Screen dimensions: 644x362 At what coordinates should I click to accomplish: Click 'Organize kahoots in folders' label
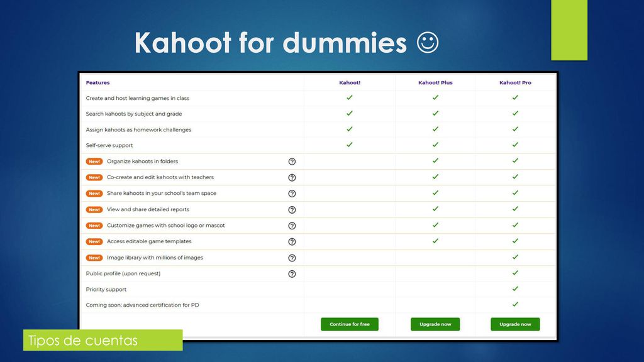coord(143,162)
